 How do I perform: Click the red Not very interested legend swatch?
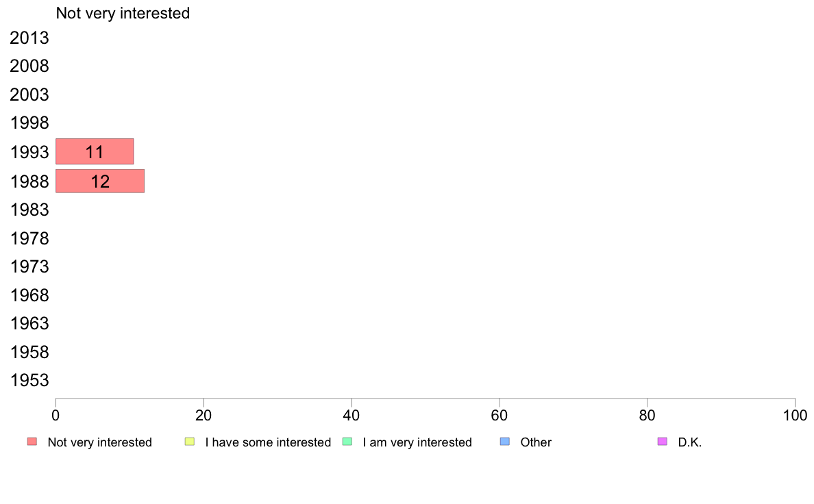(x=32, y=442)
